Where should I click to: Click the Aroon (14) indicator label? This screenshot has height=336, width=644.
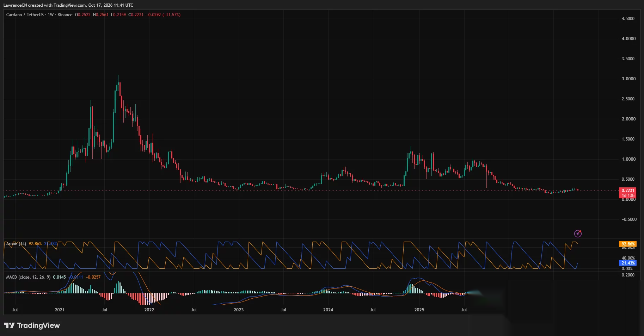(x=16, y=244)
